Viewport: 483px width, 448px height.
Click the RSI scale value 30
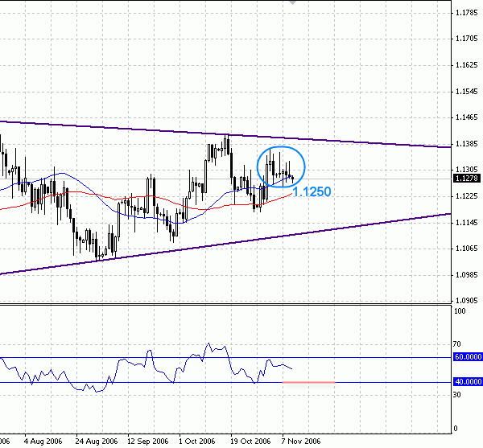(456, 394)
